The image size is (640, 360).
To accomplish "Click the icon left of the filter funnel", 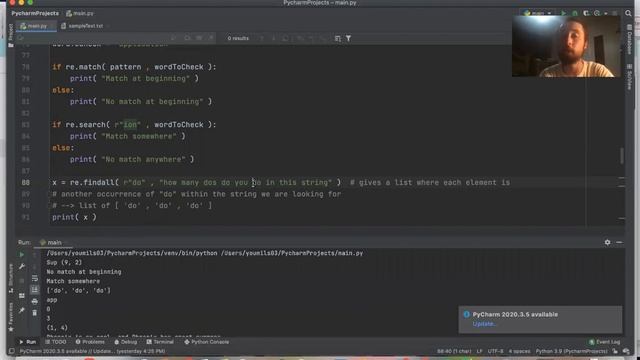I will point(337,38).
